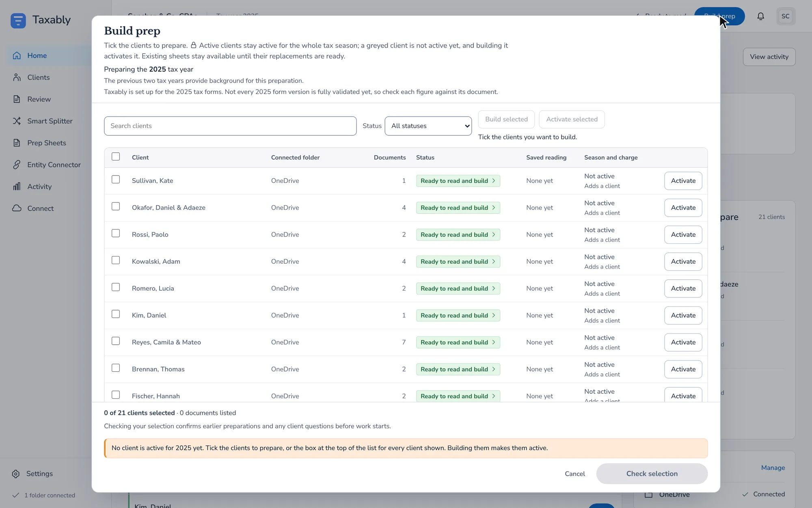The width and height of the screenshot is (812, 508).
Task: Tick the checkbox for Sullivan, Kate
Action: (116, 179)
